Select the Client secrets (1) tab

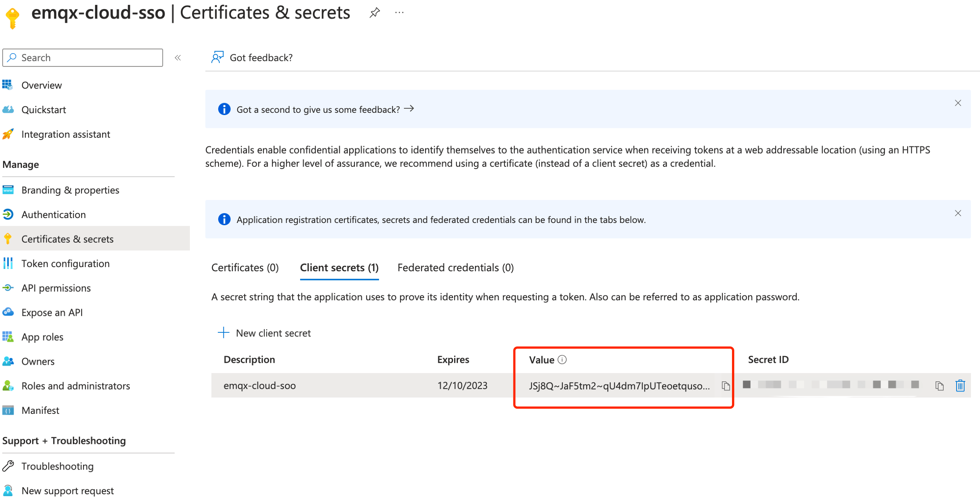point(339,267)
